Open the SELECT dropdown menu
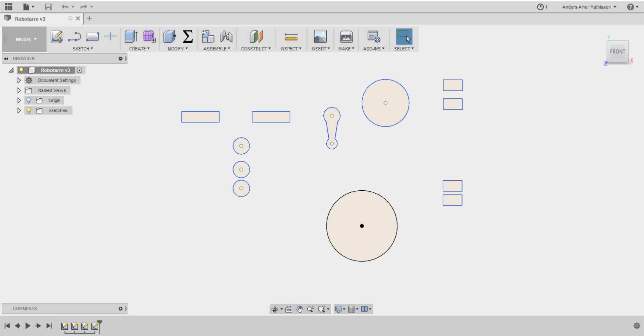Viewport: 644px width, 336px height. [404, 49]
